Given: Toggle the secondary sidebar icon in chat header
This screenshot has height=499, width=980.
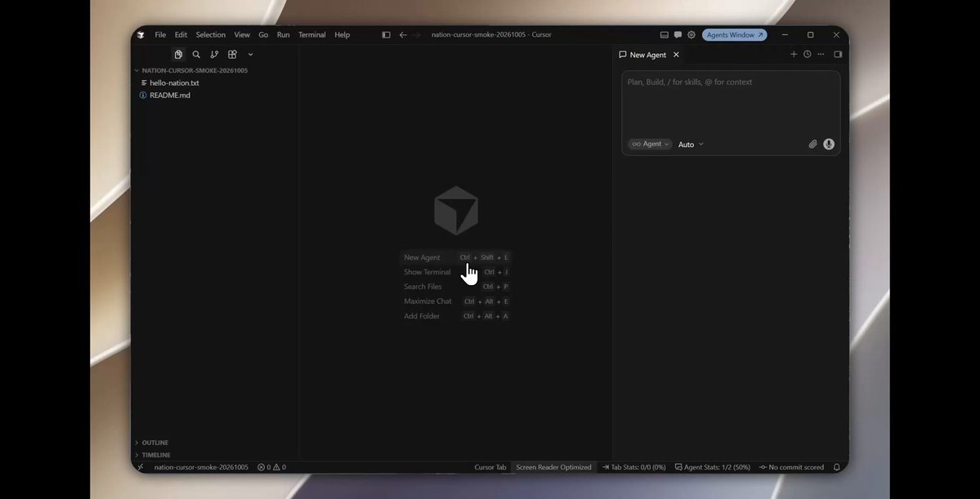Looking at the screenshot, I should tap(838, 55).
